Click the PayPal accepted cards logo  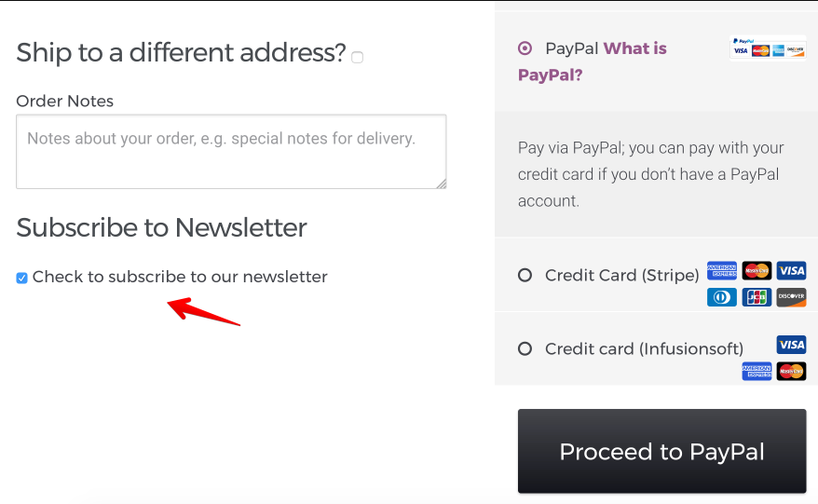[x=768, y=48]
